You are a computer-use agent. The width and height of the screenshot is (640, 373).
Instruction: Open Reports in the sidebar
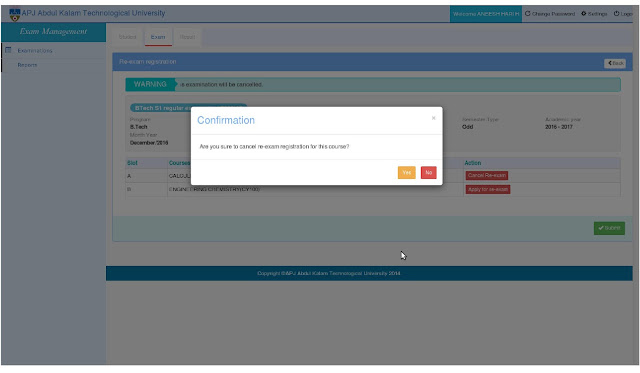point(27,65)
